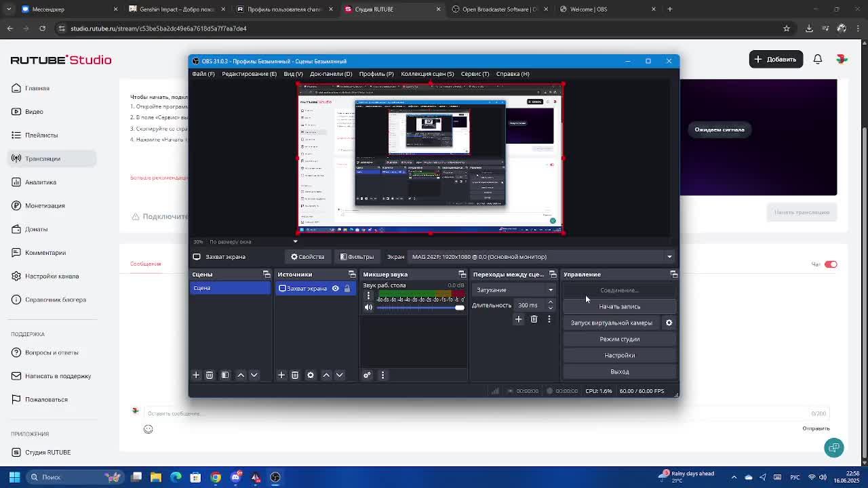
Task: Remove transition with trash icon
Action: 534,319
